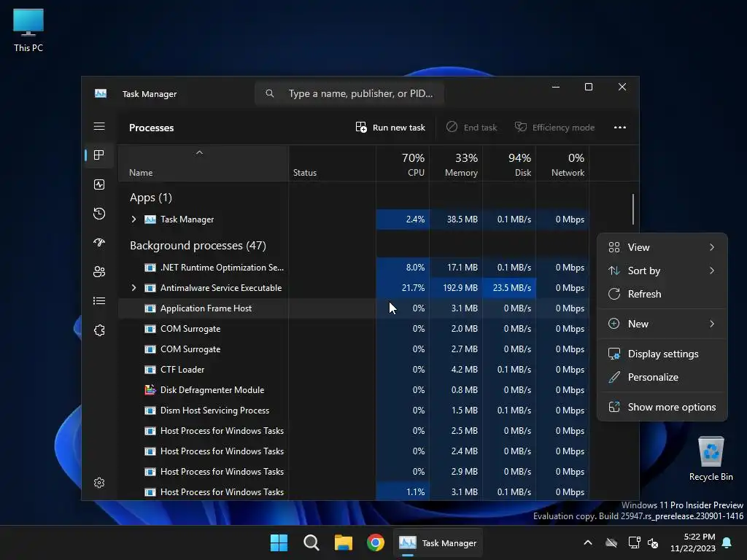Open the taskbar Search icon
Image resolution: width=747 pixels, height=560 pixels.
[311, 542]
